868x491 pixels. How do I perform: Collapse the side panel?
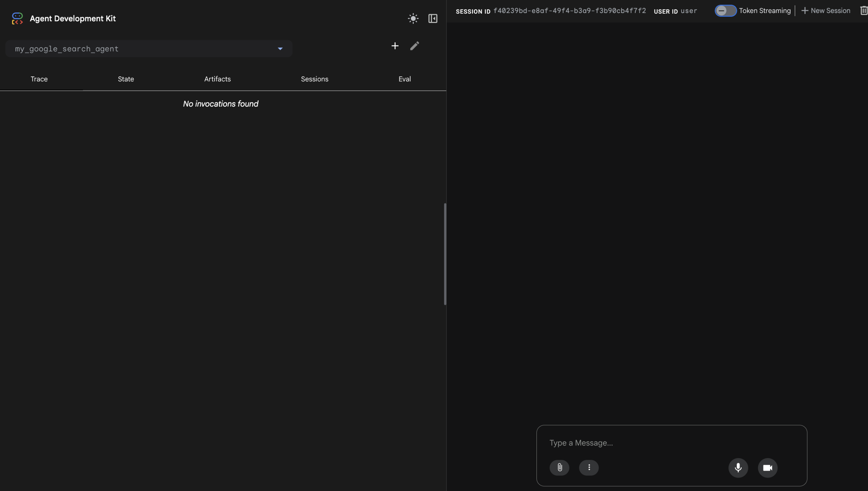click(x=432, y=19)
